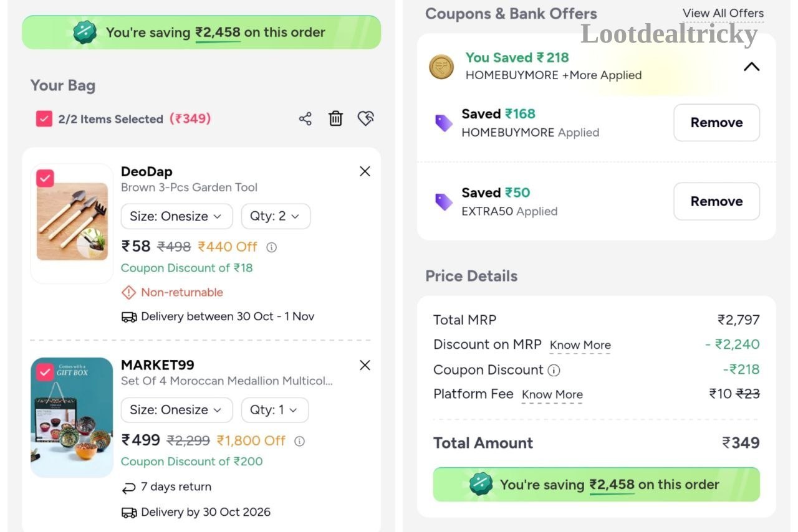Remove MARKET99 item with X icon
The width and height of the screenshot is (798, 532).
(x=365, y=365)
